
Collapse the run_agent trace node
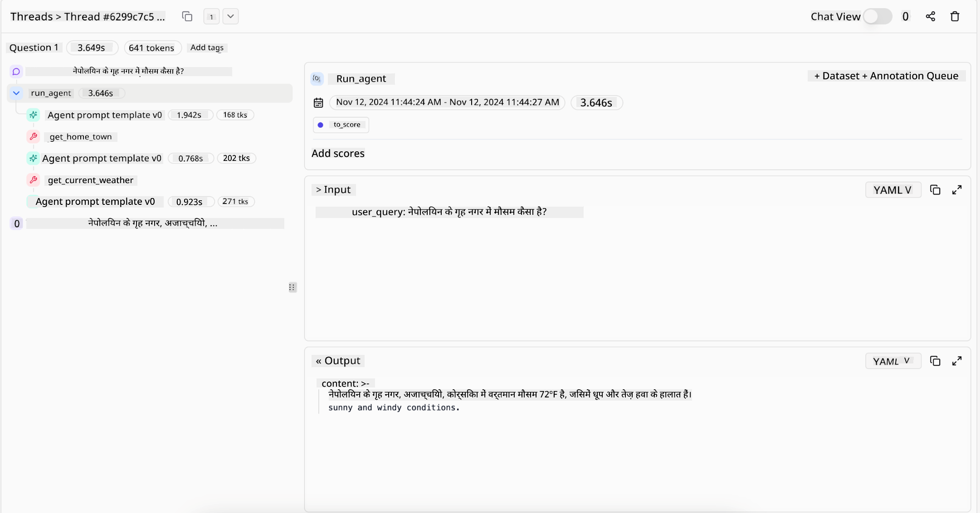16,93
